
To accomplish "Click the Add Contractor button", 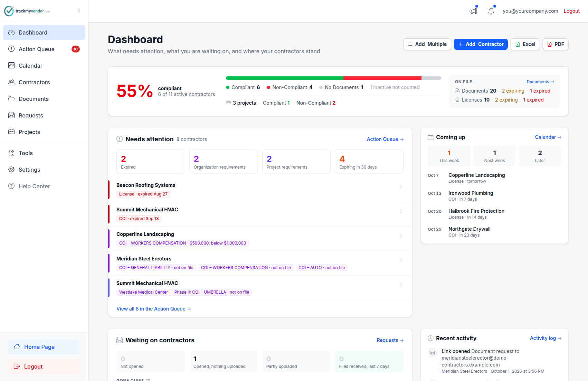I will pyautogui.click(x=481, y=44).
